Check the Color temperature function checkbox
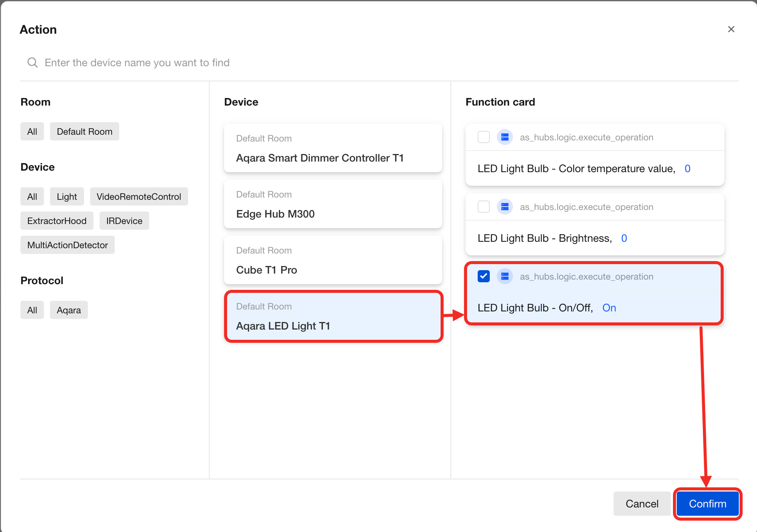This screenshot has height=532, width=757. (483, 137)
